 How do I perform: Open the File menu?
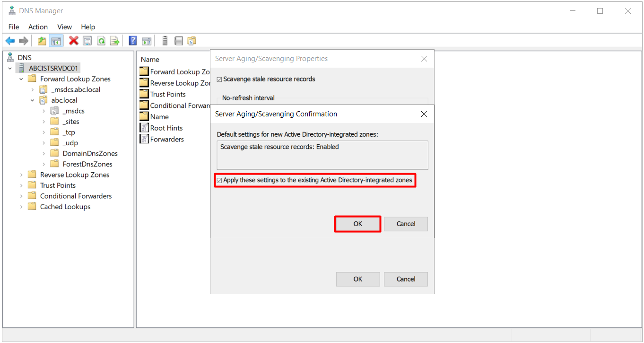pos(14,27)
